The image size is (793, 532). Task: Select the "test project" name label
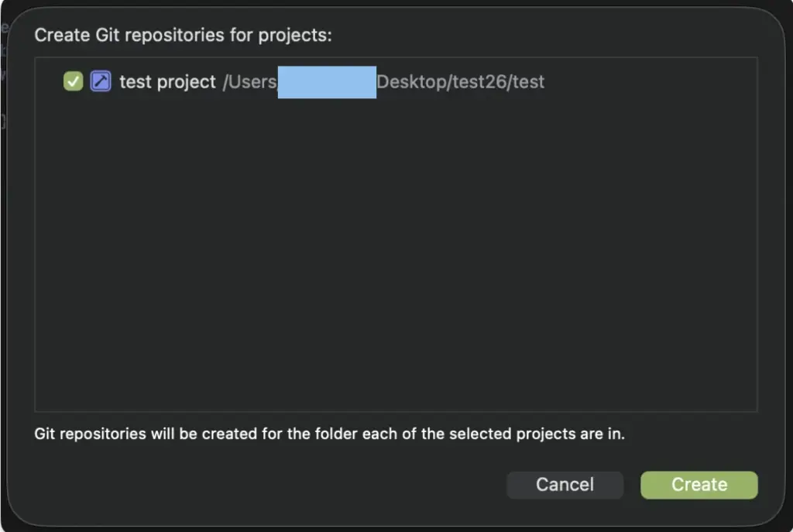point(167,81)
